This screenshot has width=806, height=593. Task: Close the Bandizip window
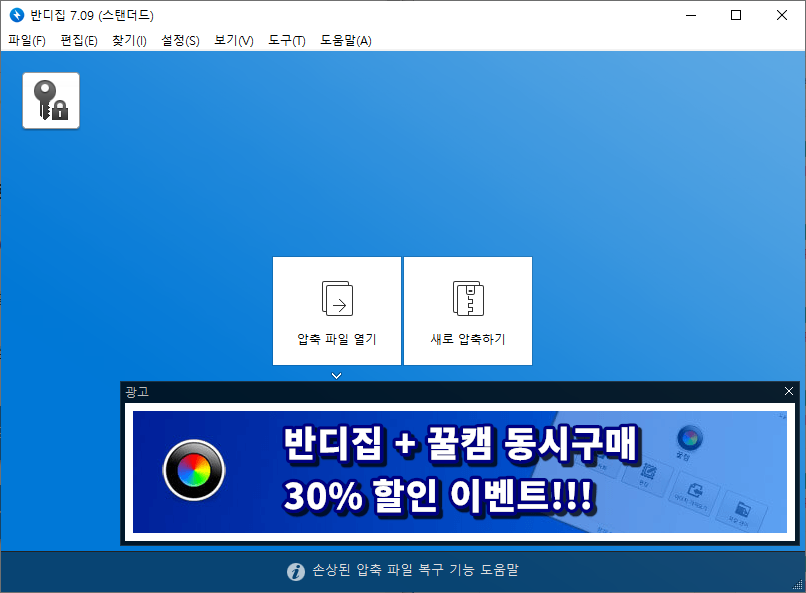pos(782,15)
